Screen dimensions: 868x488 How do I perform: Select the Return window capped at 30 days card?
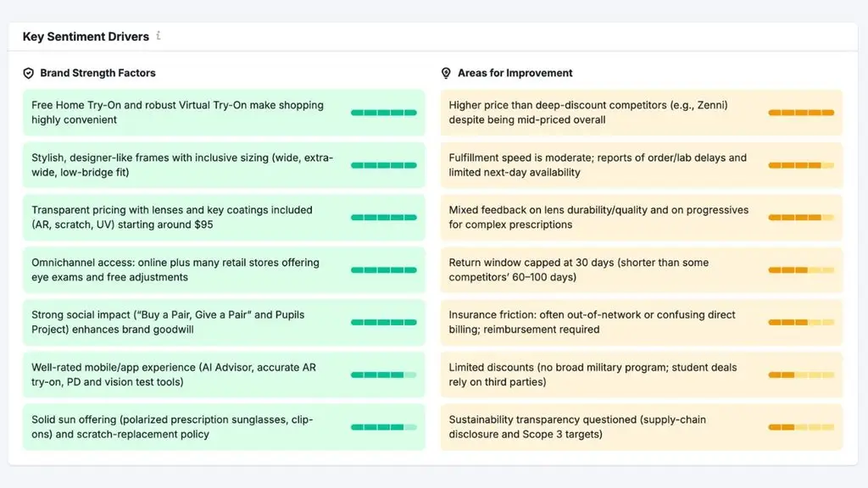[642, 270]
